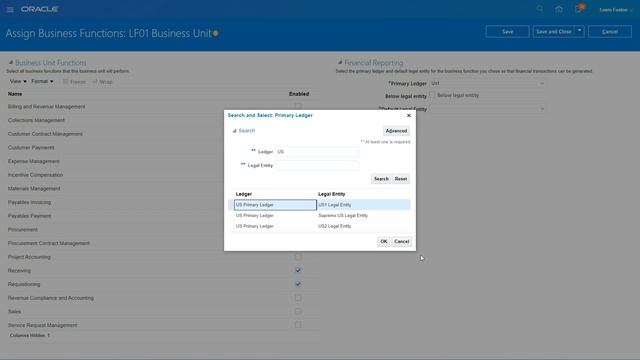Viewport: 640px width, 360px height.
Task: Go to the Home icon in header
Action: pyautogui.click(x=559, y=9)
